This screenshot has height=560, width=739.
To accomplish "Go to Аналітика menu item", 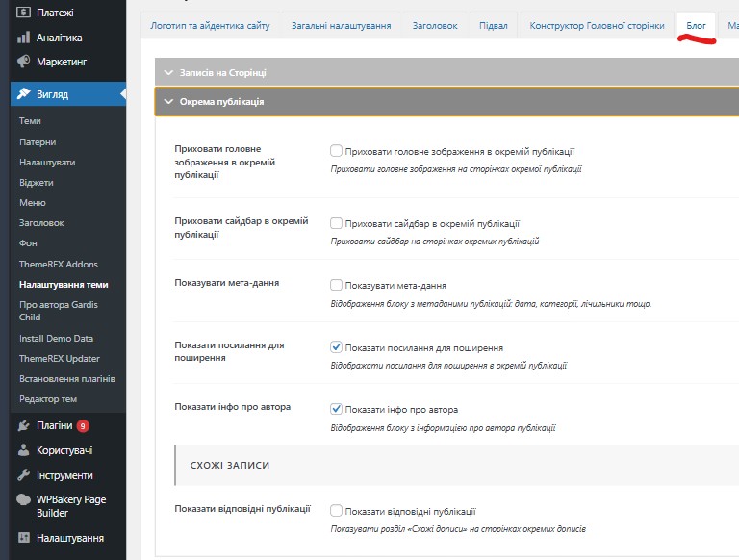I will click(x=60, y=38).
